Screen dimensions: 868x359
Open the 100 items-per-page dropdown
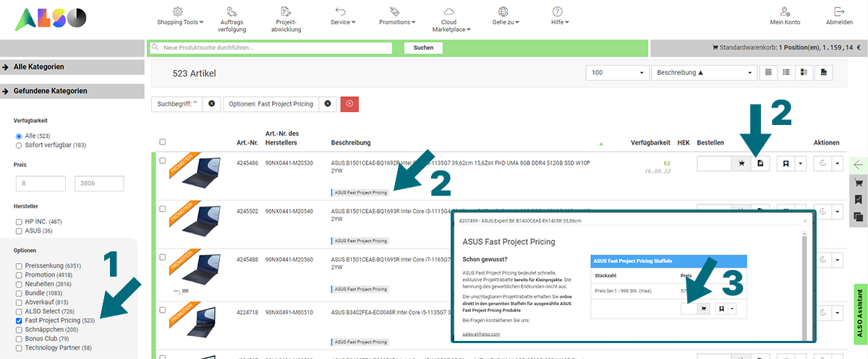tap(616, 73)
